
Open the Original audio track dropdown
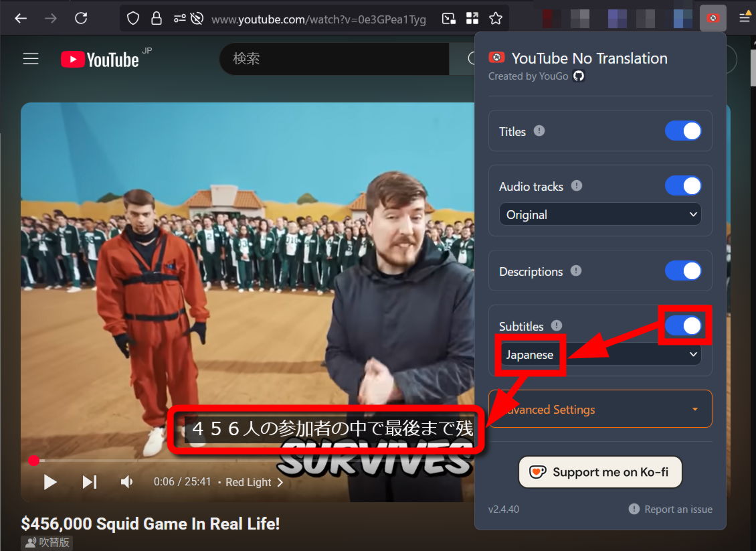click(600, 214)
